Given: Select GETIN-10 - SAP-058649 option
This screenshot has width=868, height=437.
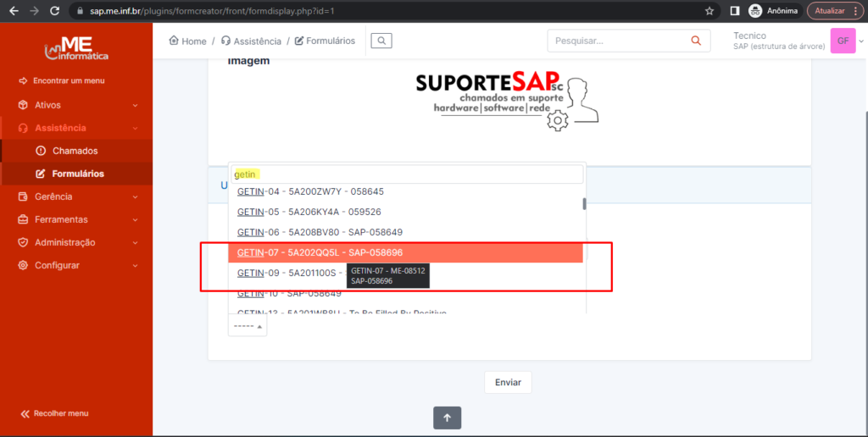Looking at the screenshot, I should 405,293.
